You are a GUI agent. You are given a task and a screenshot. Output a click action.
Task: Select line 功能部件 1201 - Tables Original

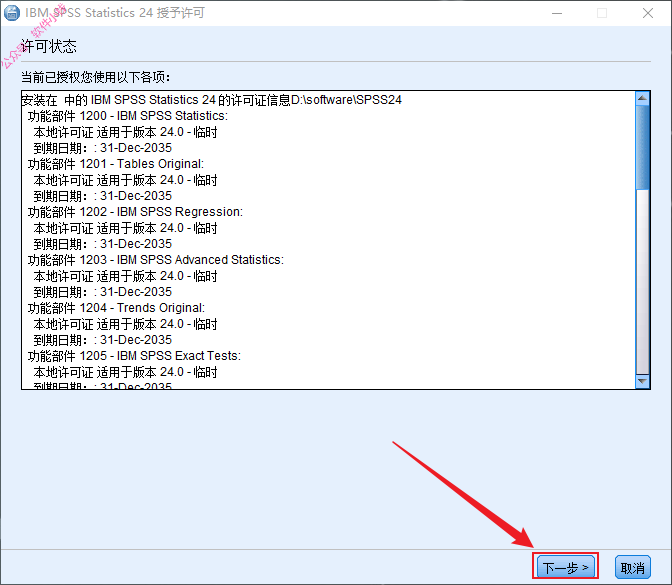point(116,164)
